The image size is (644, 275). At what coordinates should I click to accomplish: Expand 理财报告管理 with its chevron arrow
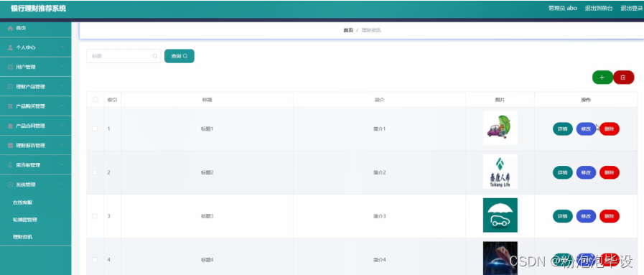(x=62, y=145)
